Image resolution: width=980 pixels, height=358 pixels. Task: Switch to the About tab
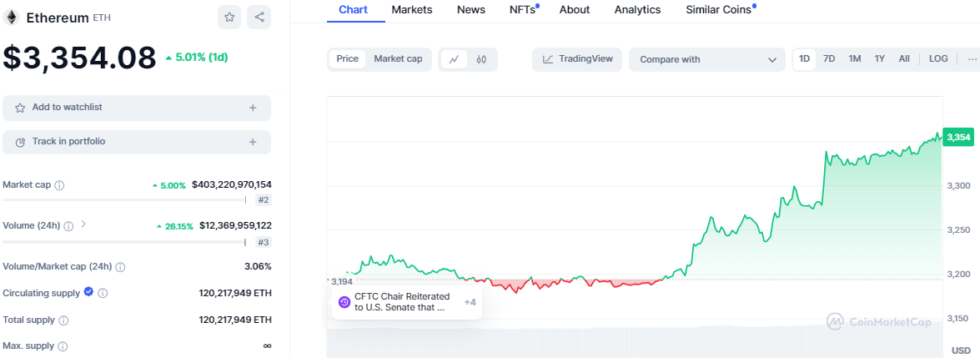(x=575, y=9)
